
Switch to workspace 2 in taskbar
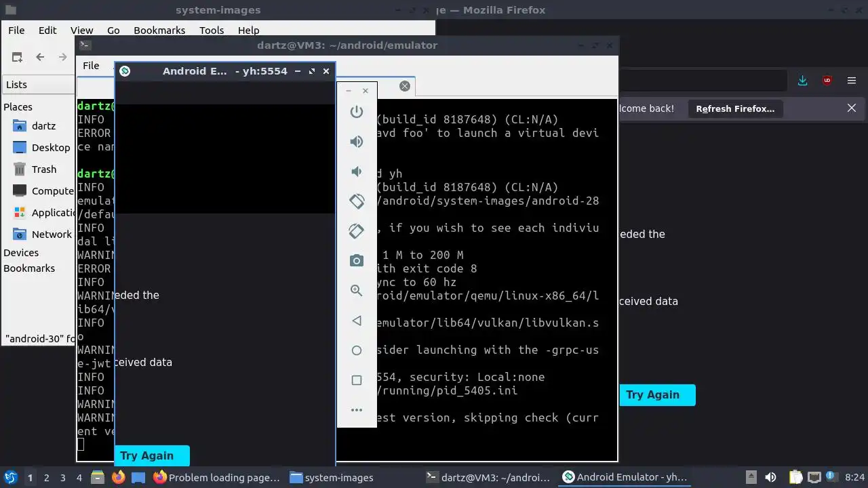(46, 477)
